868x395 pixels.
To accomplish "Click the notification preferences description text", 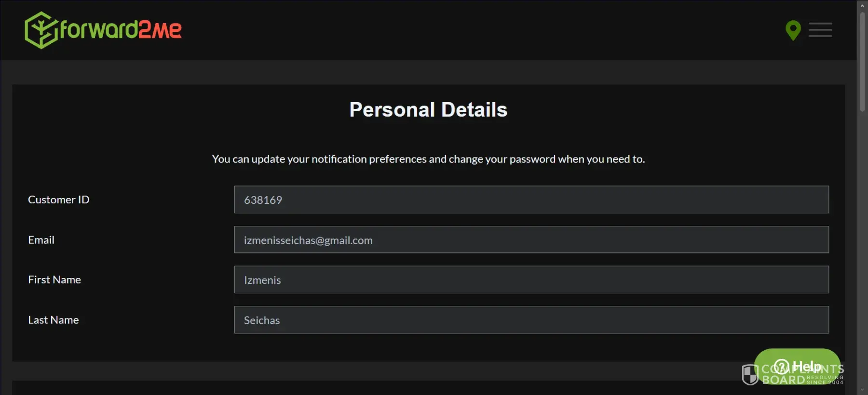I will coord(428,159).
